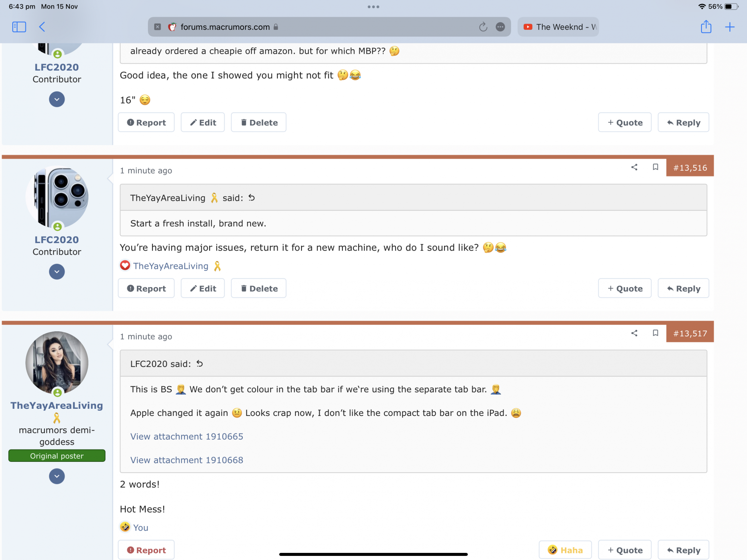The image size is (747, 560).
Task: Bookmark post #13,516
Action: click(x=655, y=167)
